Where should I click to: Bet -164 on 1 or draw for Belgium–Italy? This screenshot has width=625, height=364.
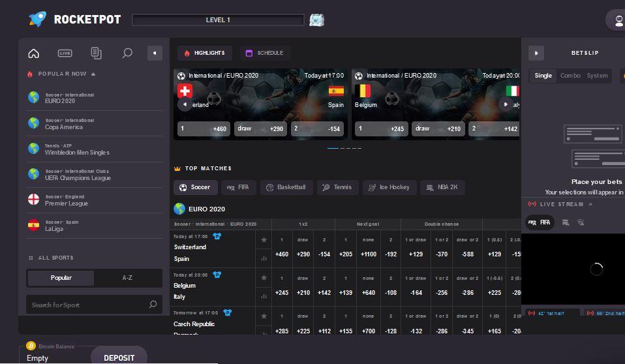416,288
